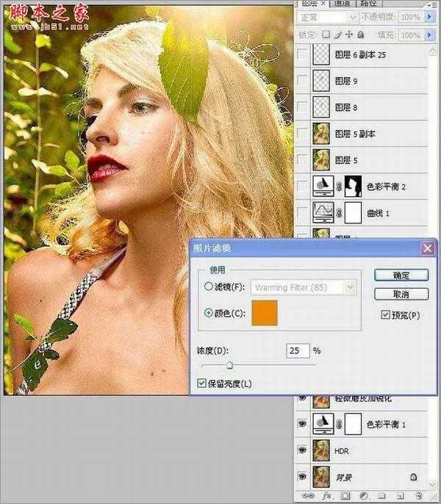441x504 pixels.
Task: Click the 确定 OK button
Action: [x=401, y=275]
